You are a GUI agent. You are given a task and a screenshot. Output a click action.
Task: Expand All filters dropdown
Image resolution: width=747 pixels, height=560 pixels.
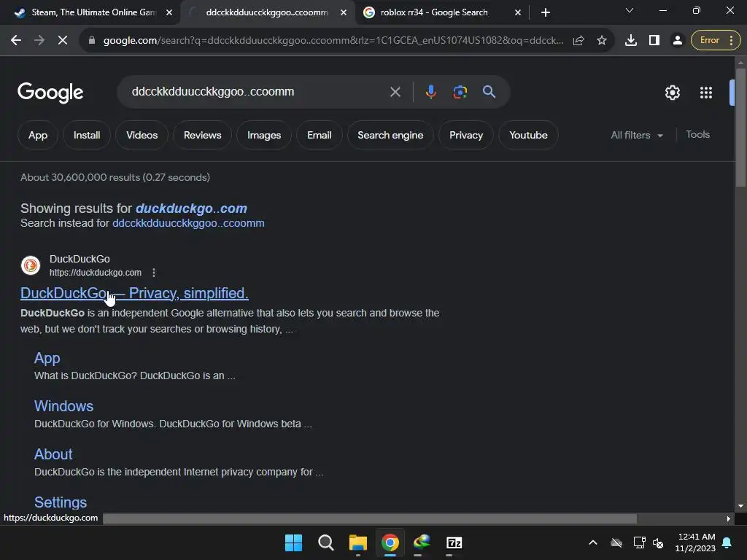click(637, 135)
